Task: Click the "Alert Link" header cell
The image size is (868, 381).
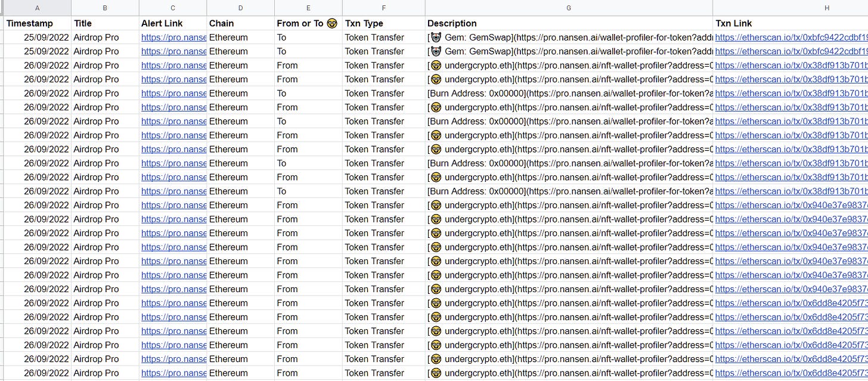Action: pos(173,23)
